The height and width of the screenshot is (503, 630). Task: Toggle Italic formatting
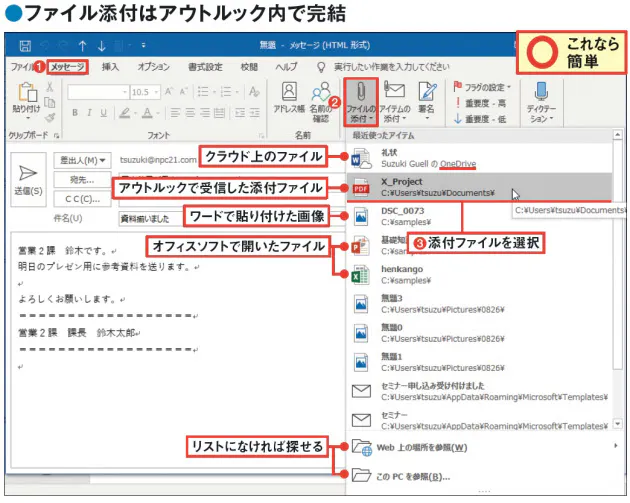click(x=89, y=113)
